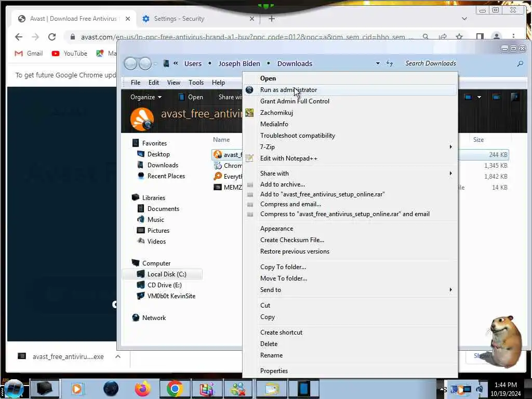Open the Explorer File menu
This screenshot has width=532, height=399.
(136, 83)
